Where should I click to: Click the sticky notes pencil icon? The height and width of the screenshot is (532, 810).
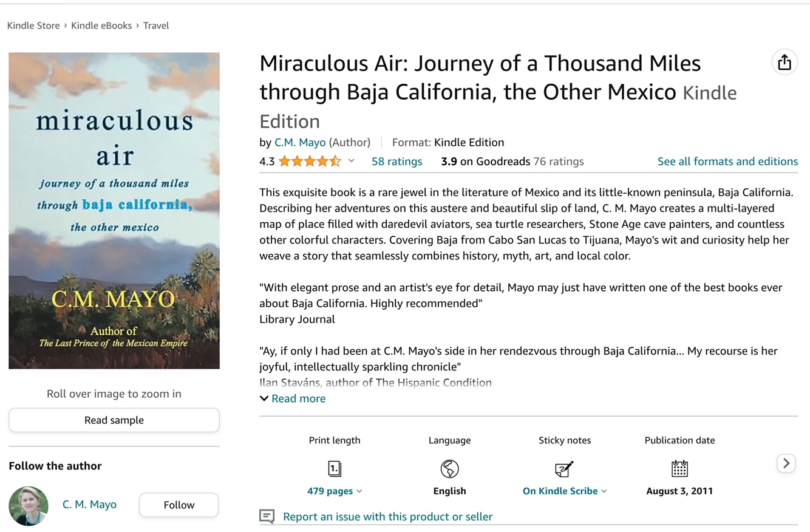click(x=564, y=468)
